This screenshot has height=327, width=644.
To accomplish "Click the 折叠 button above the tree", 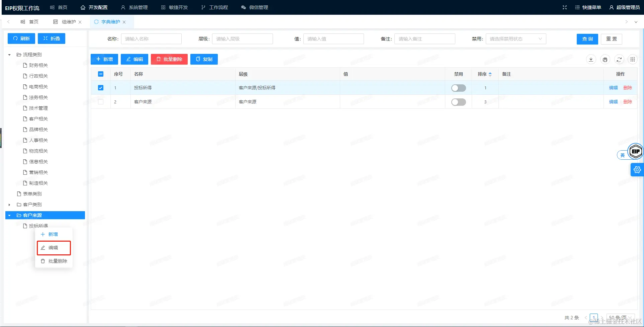I will pos(52,38).
